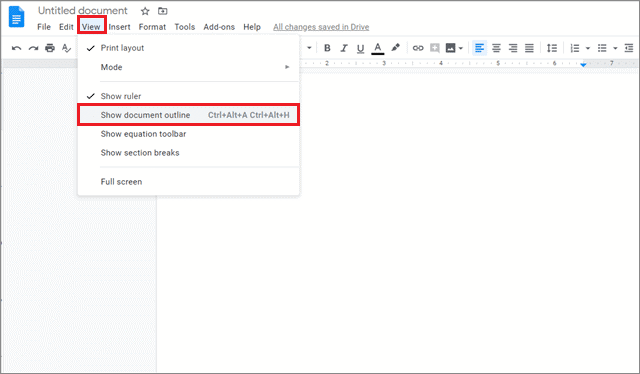640x374 pixels.
Task: Undo the last action
Action: click(16, 48)
